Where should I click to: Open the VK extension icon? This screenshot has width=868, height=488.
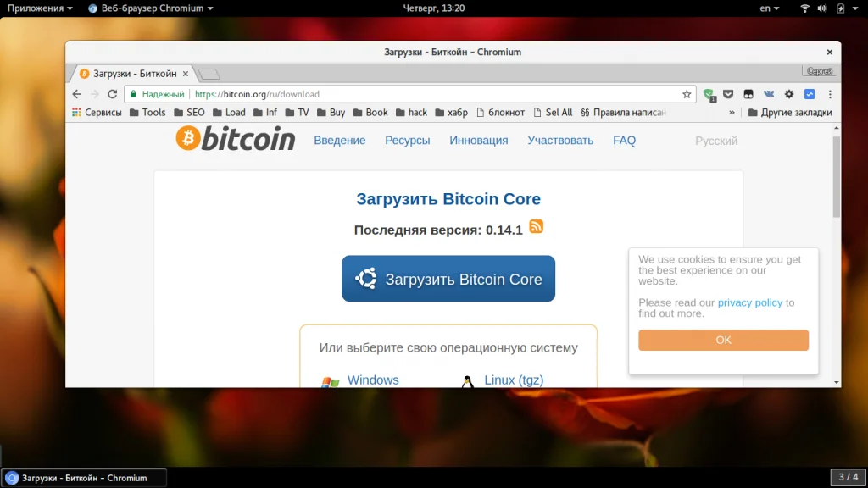click(769, 94)
